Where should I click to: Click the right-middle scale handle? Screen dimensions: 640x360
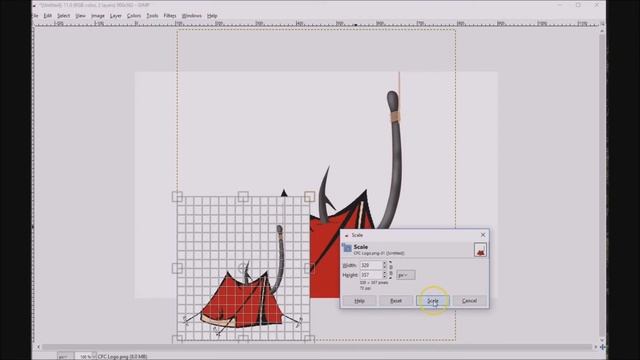(x=309, y=268)
